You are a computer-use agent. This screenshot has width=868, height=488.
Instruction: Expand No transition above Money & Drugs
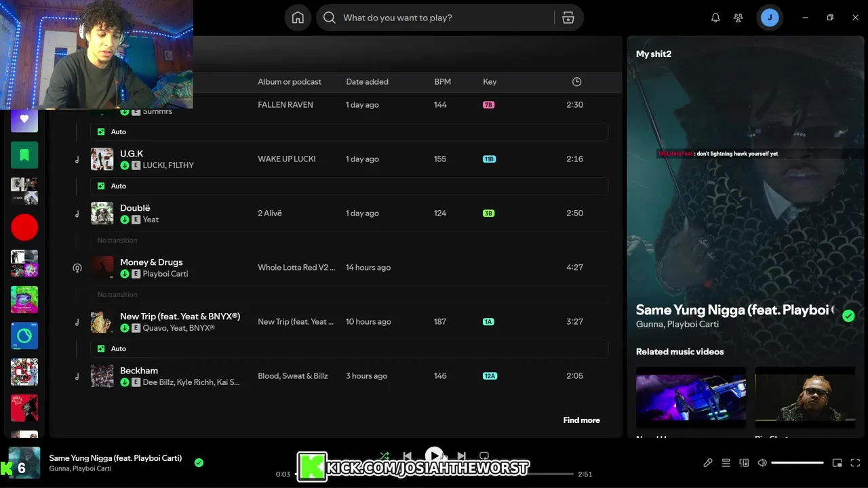pyautogui.click(x=349, y=240)
